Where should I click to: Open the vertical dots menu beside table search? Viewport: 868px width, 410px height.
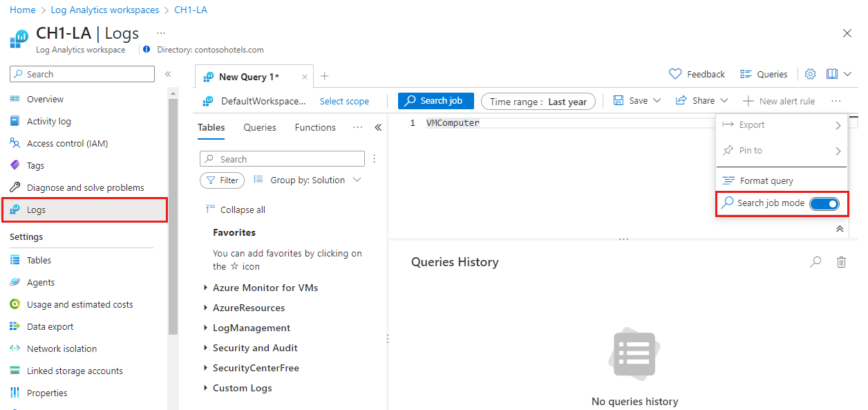(375, 159)
